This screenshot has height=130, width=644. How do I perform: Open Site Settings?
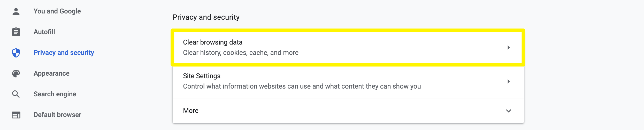tap(202, 76)
